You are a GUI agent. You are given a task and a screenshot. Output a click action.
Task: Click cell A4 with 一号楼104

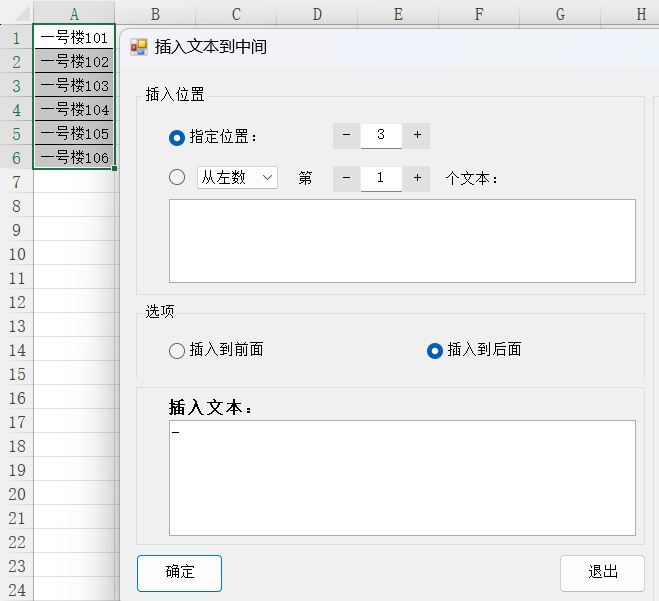[x=74, y=110]
